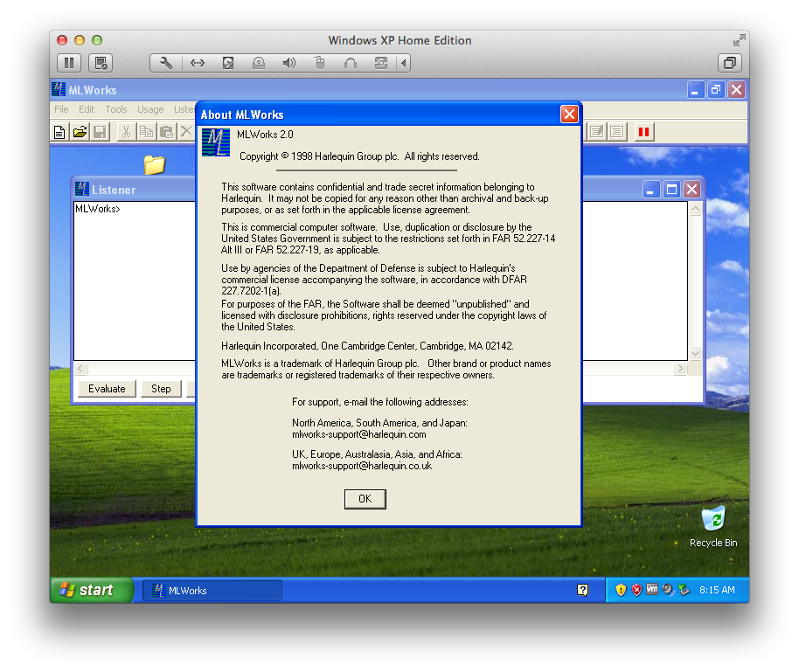Click the red pause bars toolbar icon
Screen dimensions: 799x672
click(643, 132)
